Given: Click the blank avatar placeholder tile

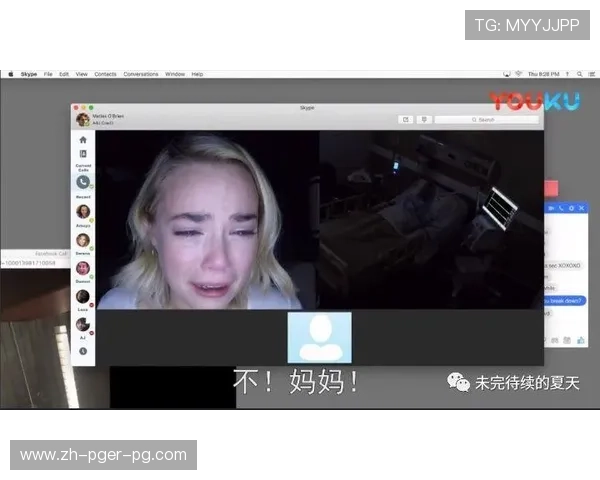Looking at the screenshot, I should coord(320,337).
